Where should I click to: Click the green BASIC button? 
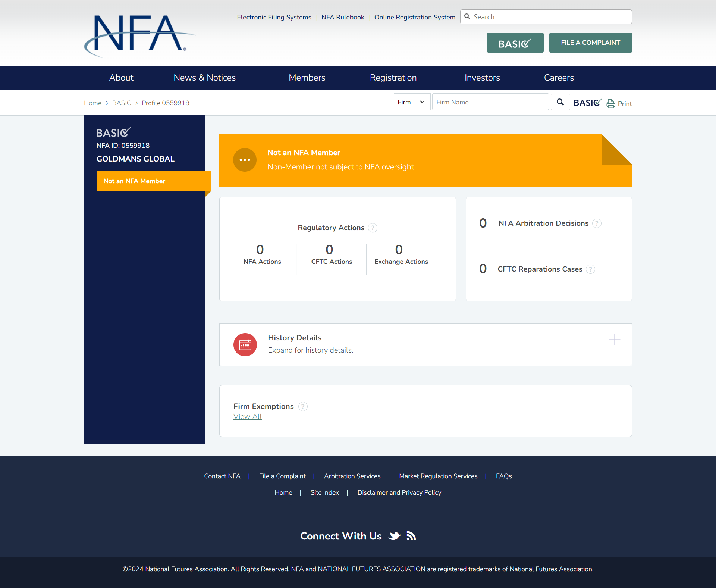(x=515, y=43)
